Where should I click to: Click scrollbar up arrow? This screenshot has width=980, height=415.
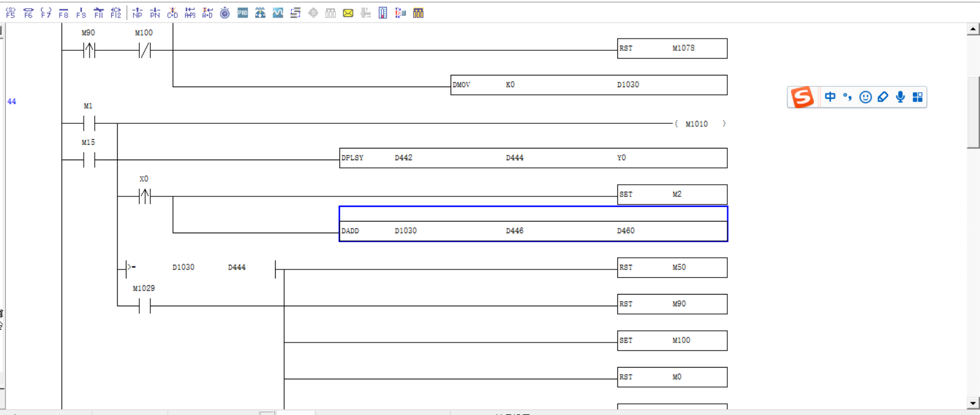(x=973, y=29)
